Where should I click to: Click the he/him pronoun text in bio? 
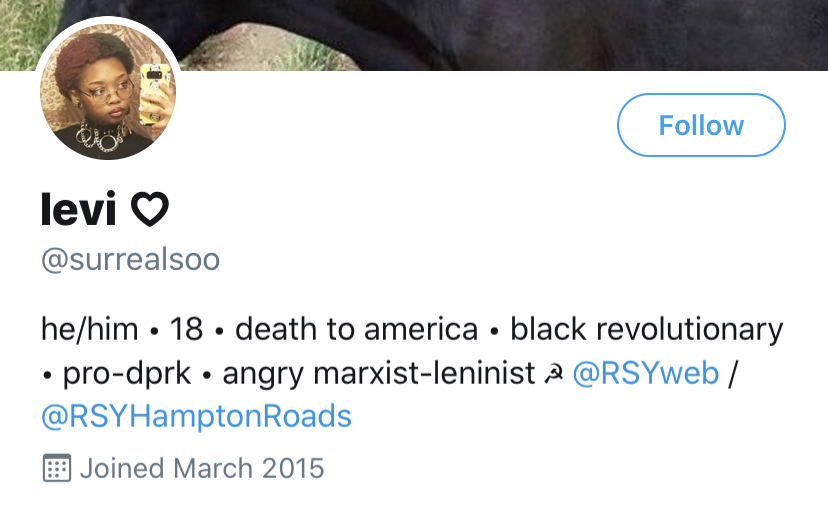[x=90, y=329]
